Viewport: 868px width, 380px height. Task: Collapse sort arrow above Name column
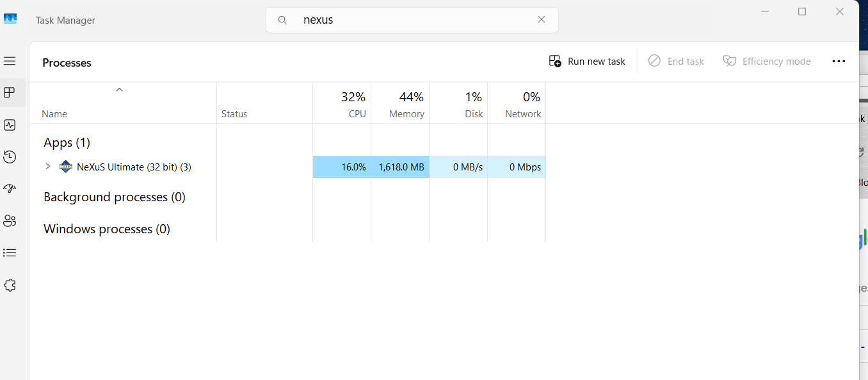pyautogui.click(x=119, y=90)
